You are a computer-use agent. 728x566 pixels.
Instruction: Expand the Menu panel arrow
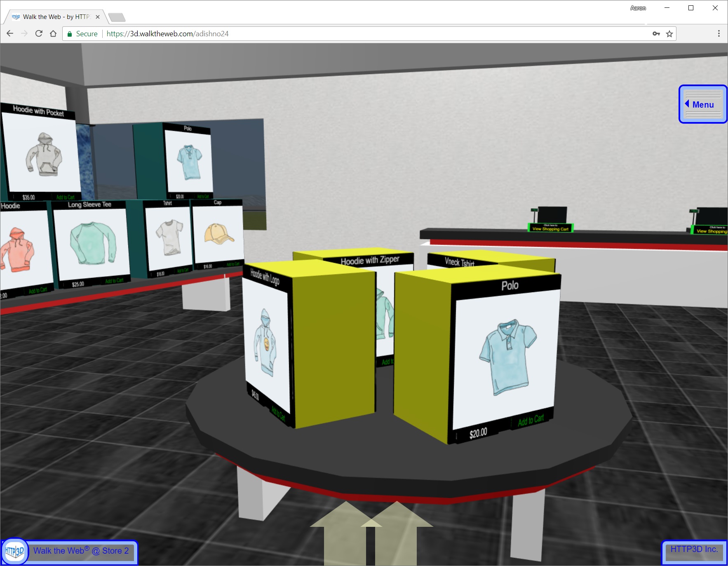(x=687, y=103)
